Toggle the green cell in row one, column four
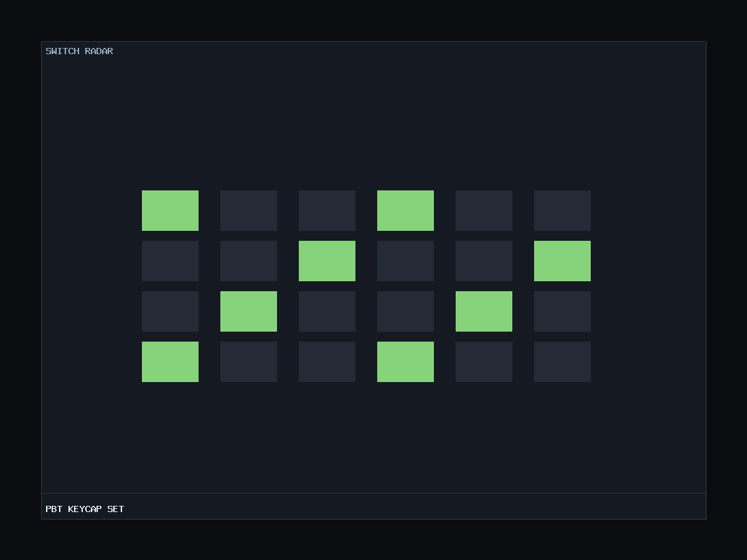 pos(405,210)
